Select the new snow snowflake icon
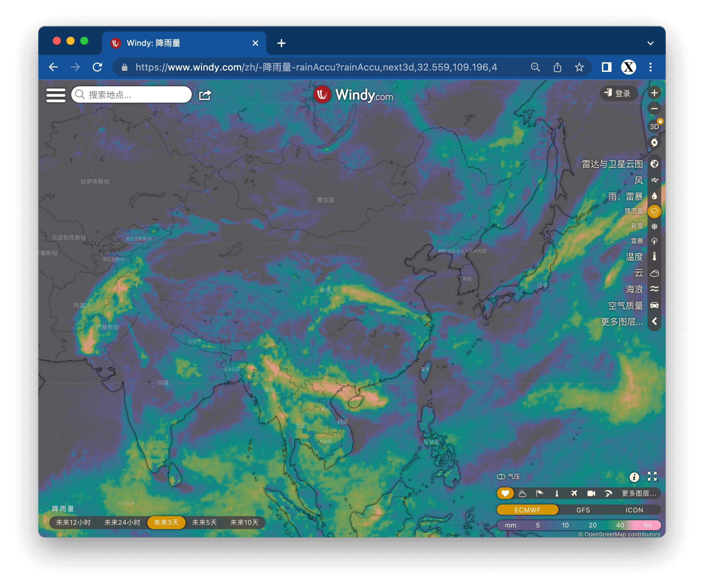The height and width of the screenshot is (588, 704). pyautogui.click(x=654, y=226)
